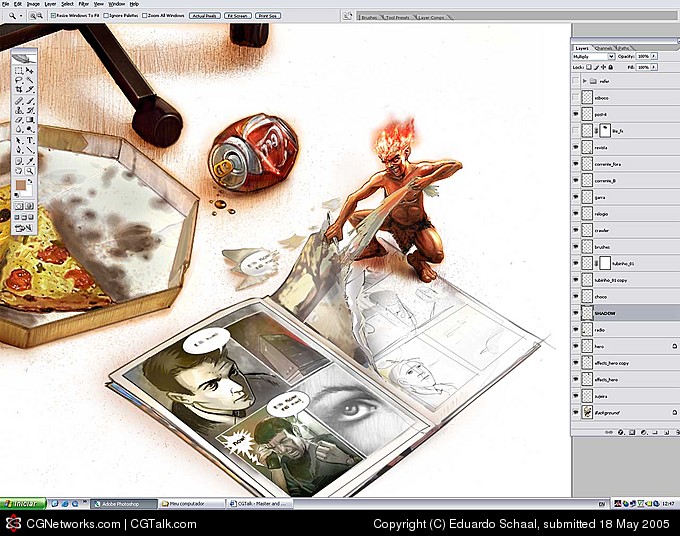Select the Crop tool
This screenshot has width=680, height=536.
19,89
